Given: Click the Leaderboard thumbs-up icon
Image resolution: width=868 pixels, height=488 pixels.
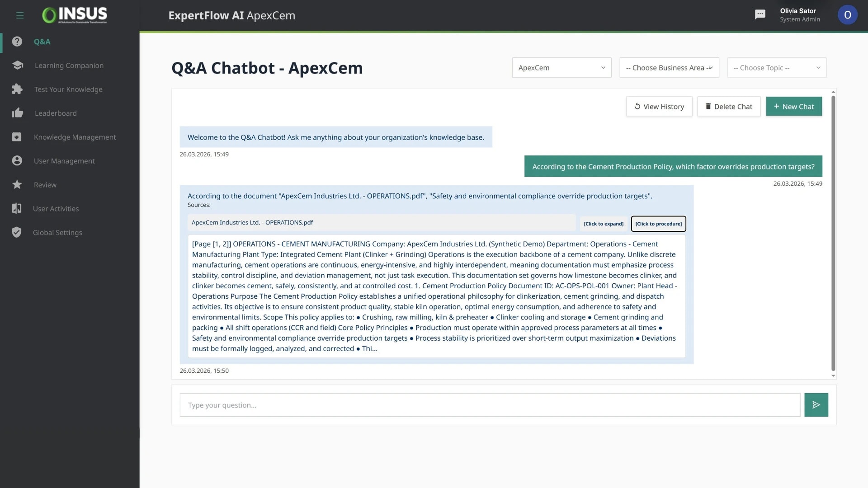Looking at the screenshot, I should (x=18, y=113).
